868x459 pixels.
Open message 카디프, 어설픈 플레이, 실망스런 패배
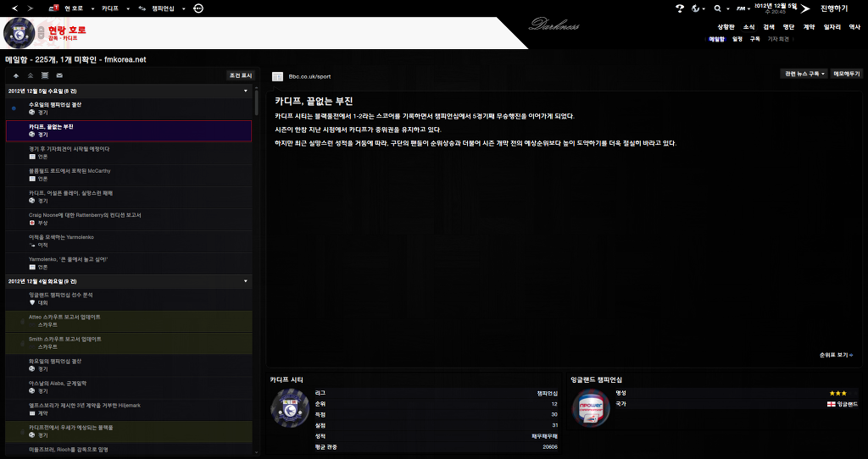click(x=129, y=197)
